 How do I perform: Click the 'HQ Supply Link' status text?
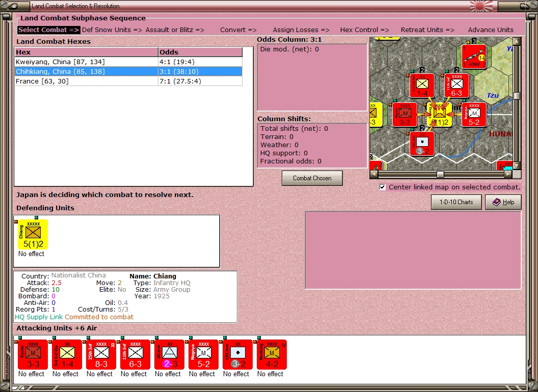[39, 317]
